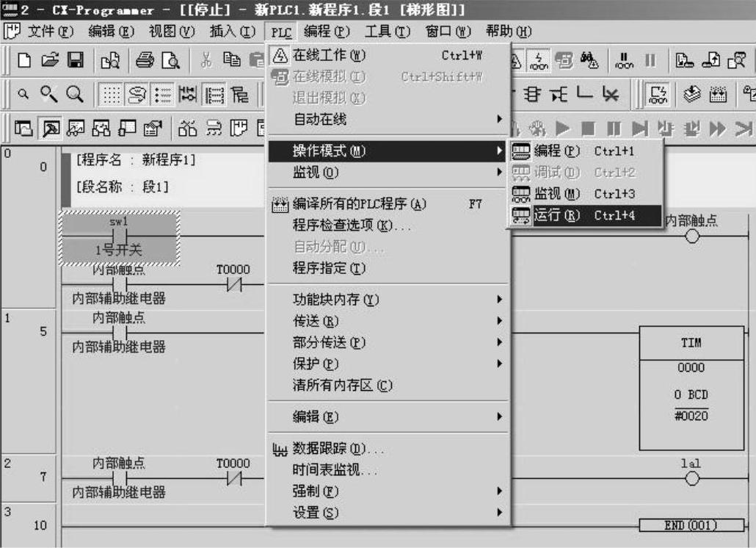Select 程序检查选项(K) entry

coord(388,226)
